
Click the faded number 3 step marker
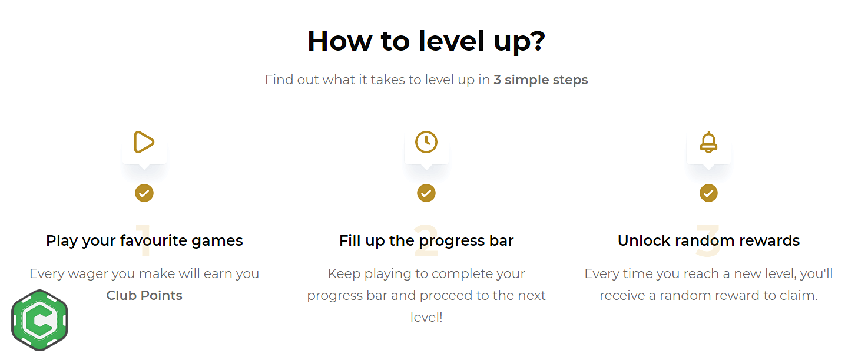[708, 240]
